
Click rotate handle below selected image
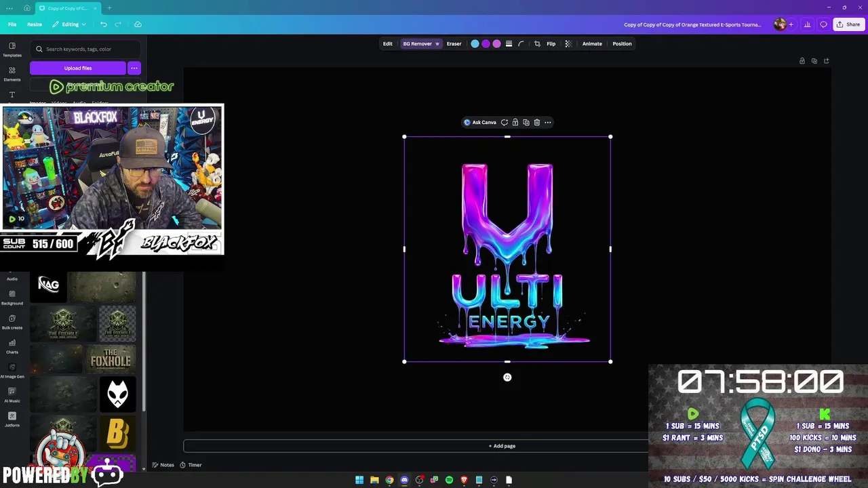click(507, 378)
